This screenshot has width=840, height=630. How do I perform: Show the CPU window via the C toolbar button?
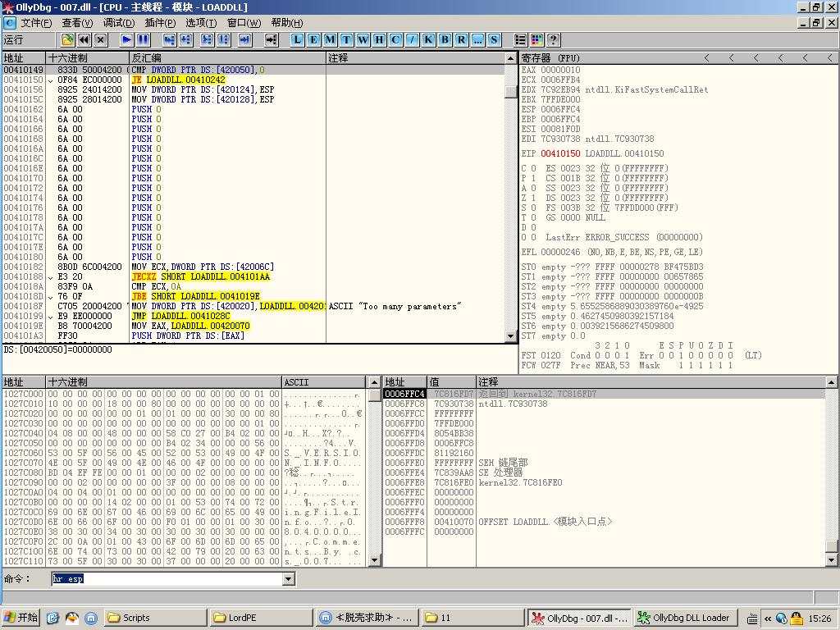tap(395, 40)
